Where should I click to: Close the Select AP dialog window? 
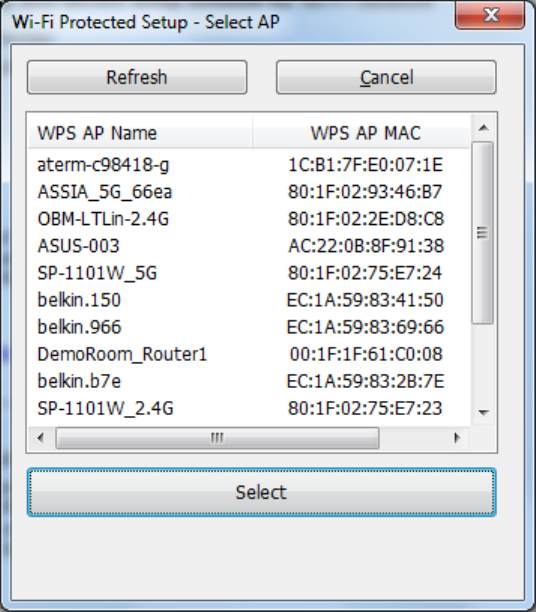490,16
